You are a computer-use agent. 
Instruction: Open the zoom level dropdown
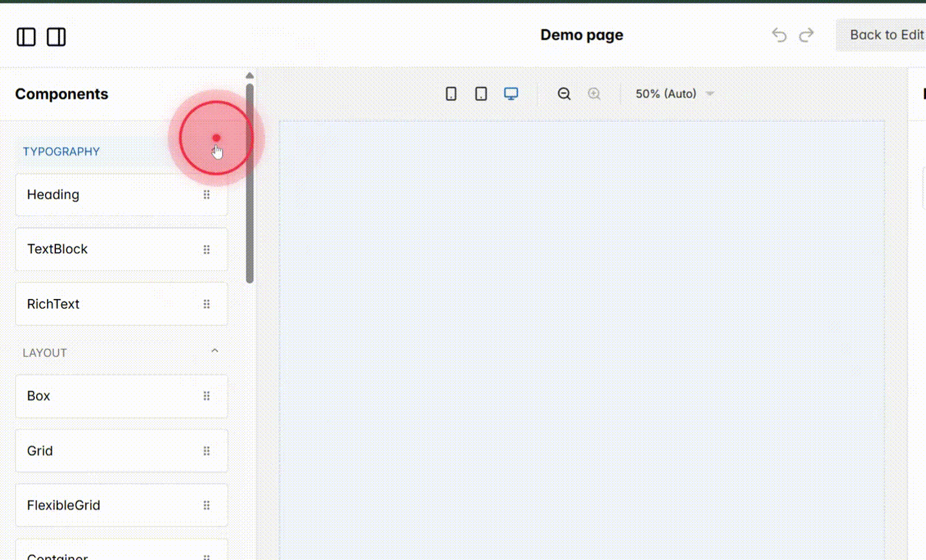click(x=673, y=93)
